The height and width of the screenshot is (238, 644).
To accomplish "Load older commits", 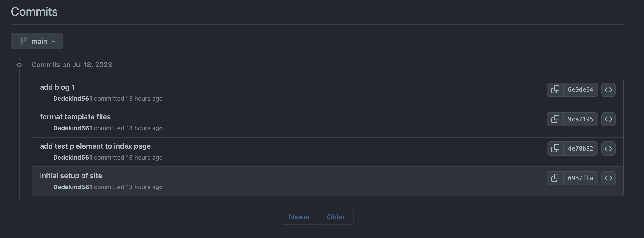I will (336, 217).
